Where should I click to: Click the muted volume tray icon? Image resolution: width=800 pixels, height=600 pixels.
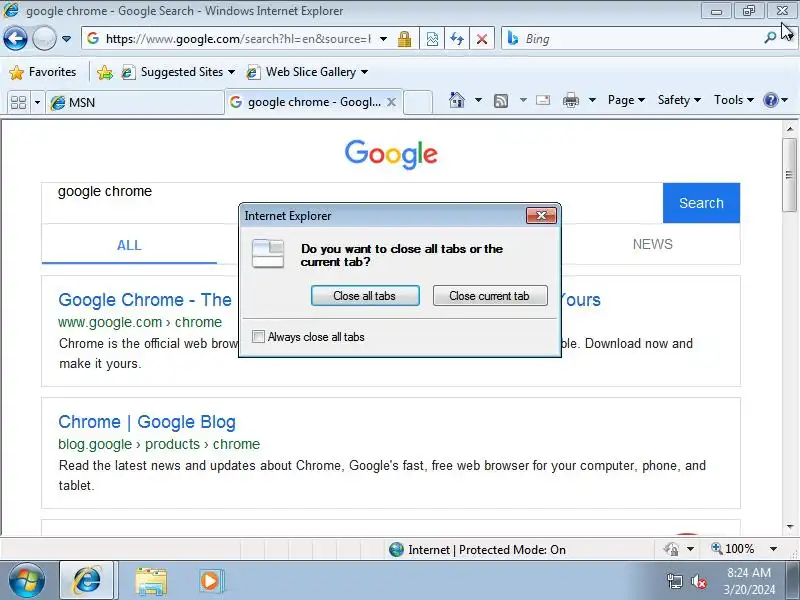(699, 582)
